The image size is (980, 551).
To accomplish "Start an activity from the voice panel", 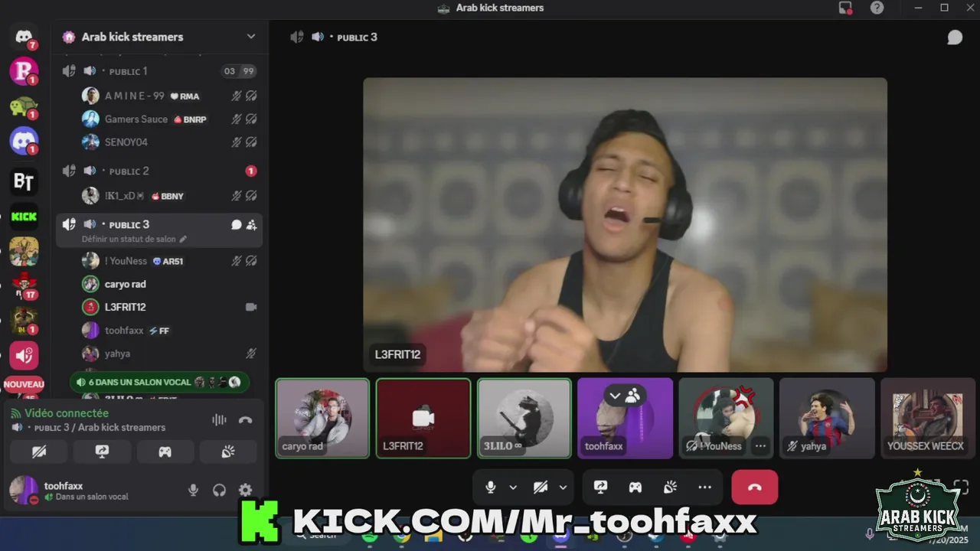I will point(165,452).
